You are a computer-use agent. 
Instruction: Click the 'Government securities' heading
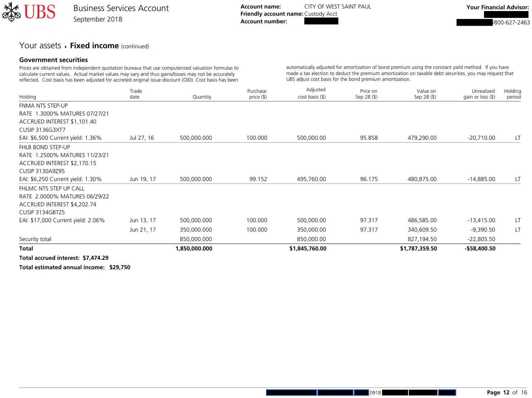coord(54,60)
